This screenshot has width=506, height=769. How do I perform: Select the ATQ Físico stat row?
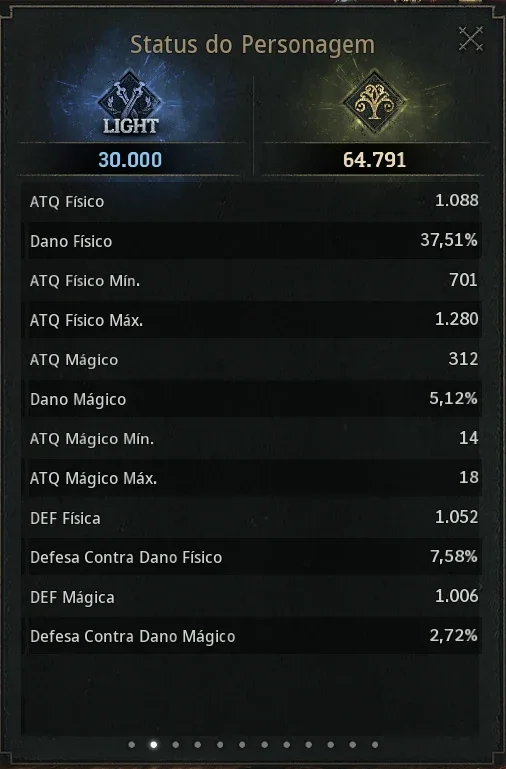click(253, 201)
